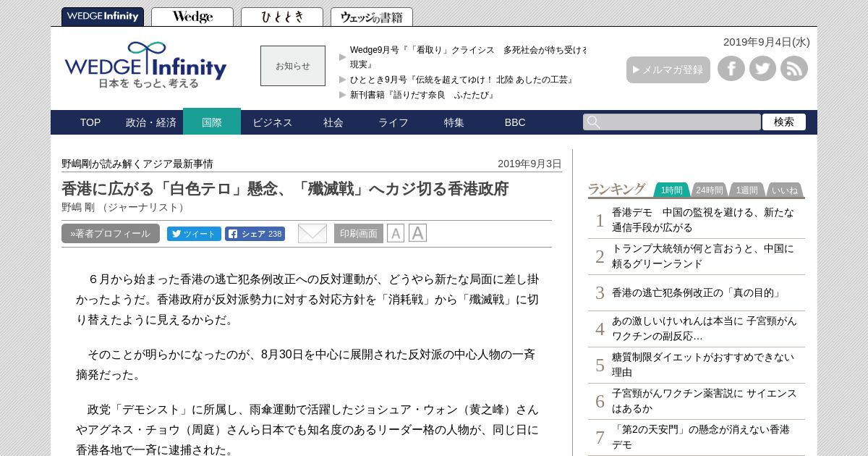Switch to the Wedge magazine tab
The image size is (868, 456).
pyautogui.click(x=192, y=17)
